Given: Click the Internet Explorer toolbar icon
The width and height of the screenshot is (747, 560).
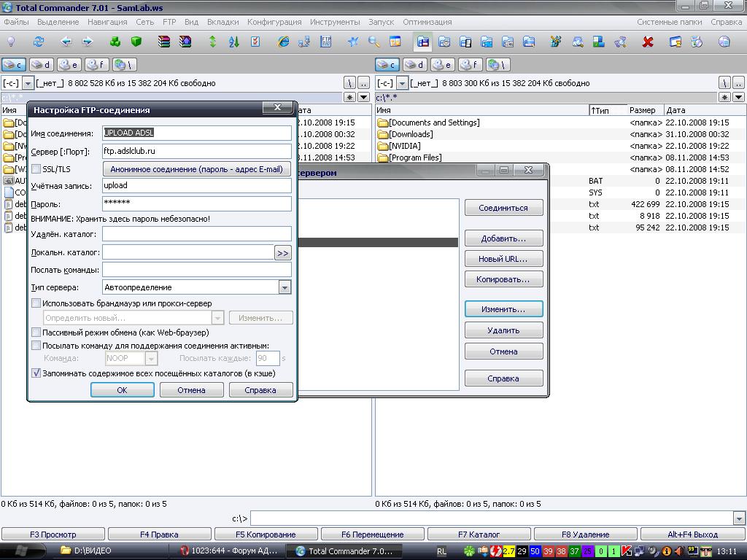Looking at the screenshot, I should click(284, 42).
